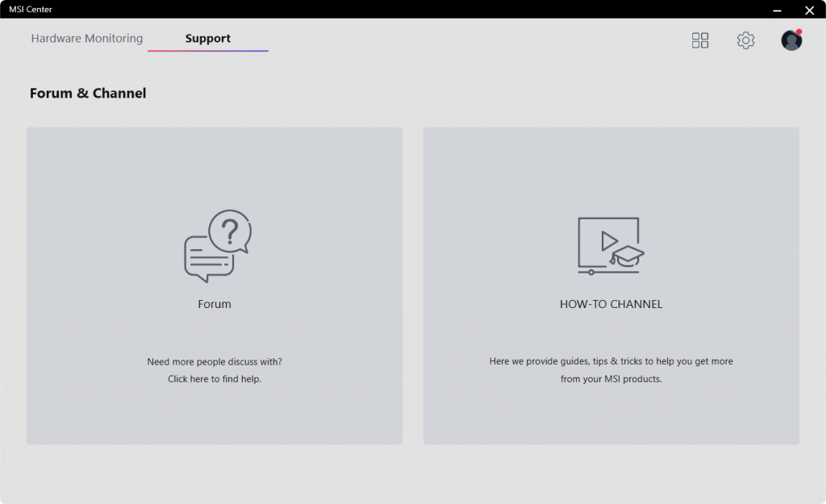The image size is (826, 504).
Task: Click "from your MSI products." text
Action: click(611, 379)
